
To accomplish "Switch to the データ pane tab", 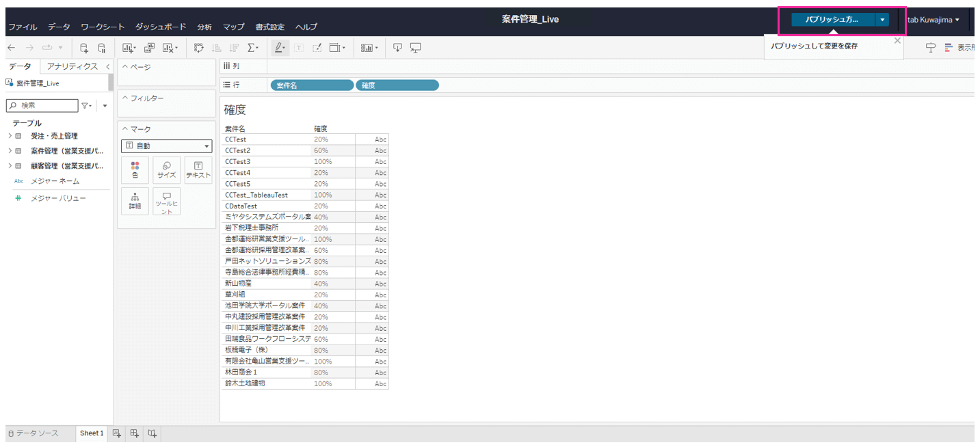I will pos(20,66).
